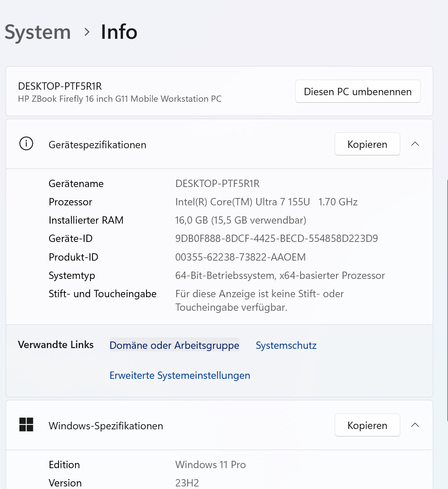Copy device specs with Gerätespezifikationen Kopieren
This screenshot has height=489, width=448.
coord(367,144)
